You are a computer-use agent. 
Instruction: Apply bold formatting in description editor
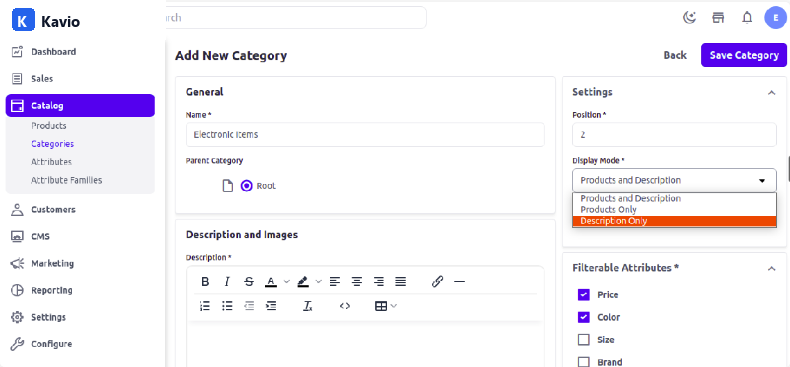(205, 281)
